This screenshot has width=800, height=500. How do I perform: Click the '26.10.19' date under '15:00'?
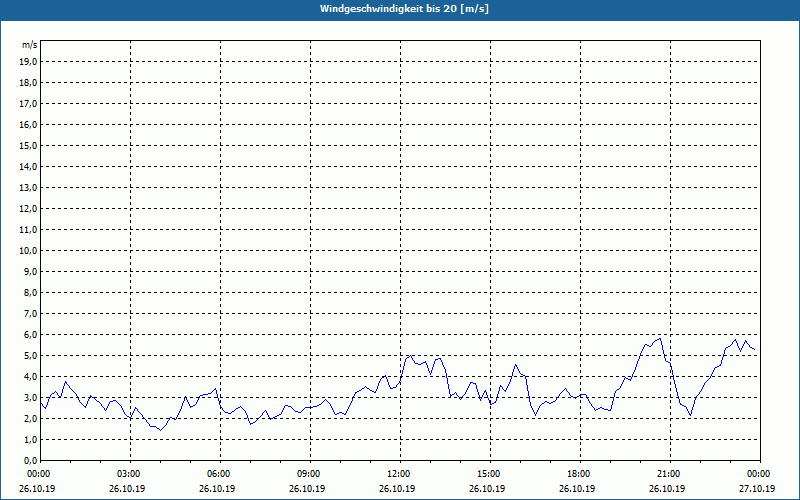tap(487, 489)
